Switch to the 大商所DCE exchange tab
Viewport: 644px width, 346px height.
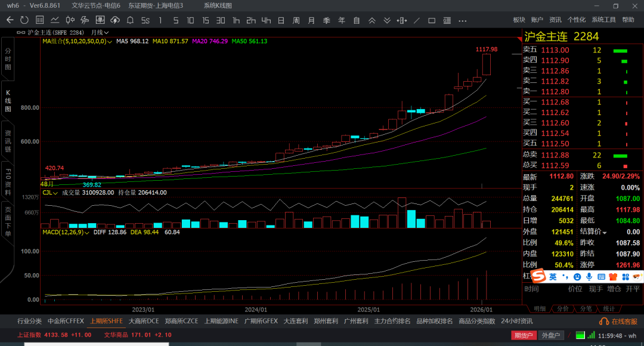click(x=144, y=321)
